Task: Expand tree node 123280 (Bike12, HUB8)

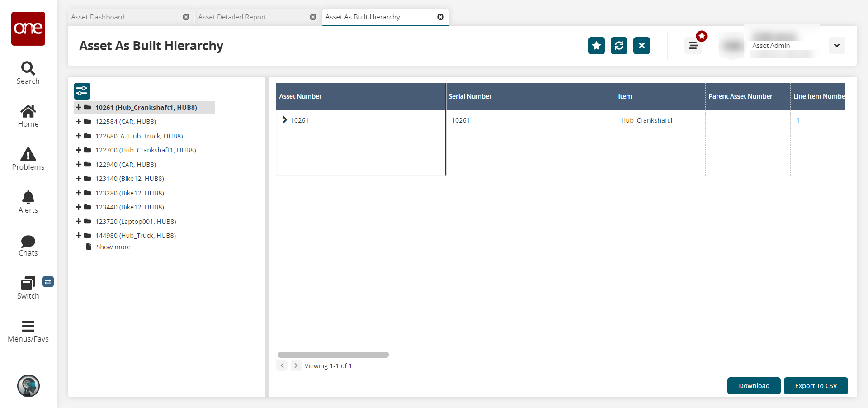Action: (79, 193)
